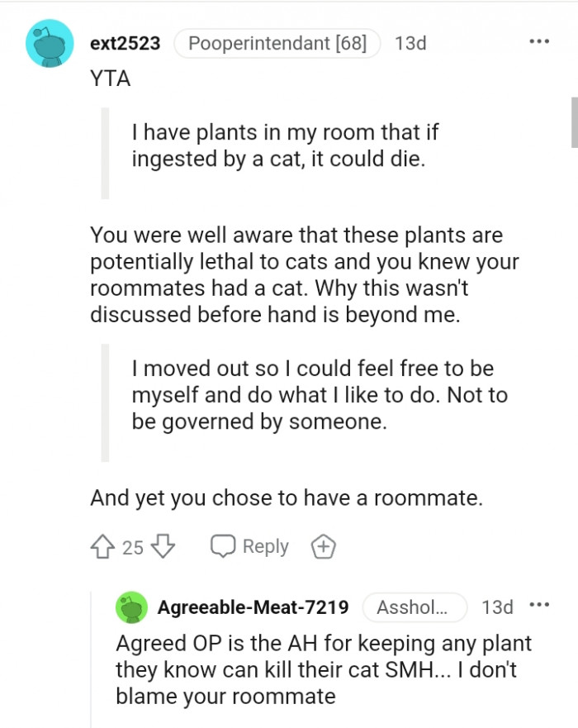Open more options for Agreeable-Meat-7219's reply
578x728 pixels.
point(539,606)
